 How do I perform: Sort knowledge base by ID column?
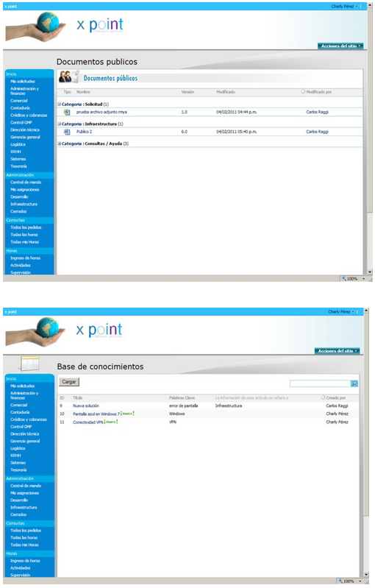pos(62,397)
